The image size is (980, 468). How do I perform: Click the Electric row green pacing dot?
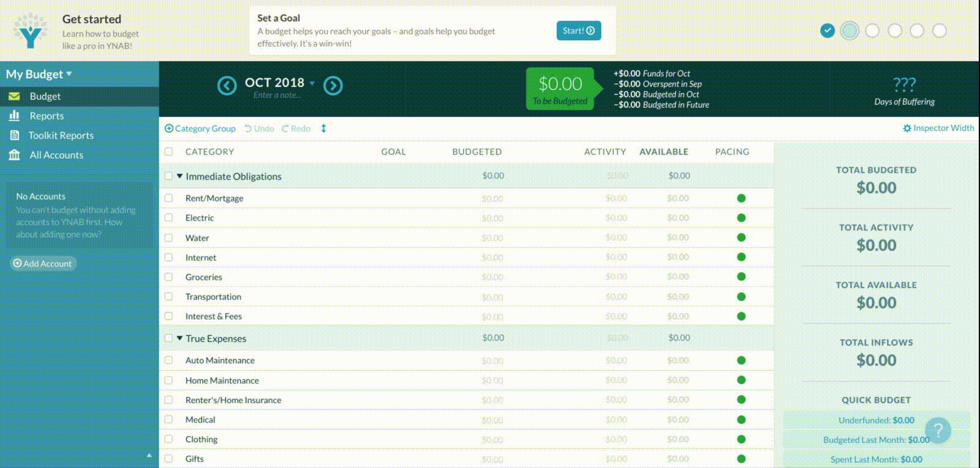[741, 218]
